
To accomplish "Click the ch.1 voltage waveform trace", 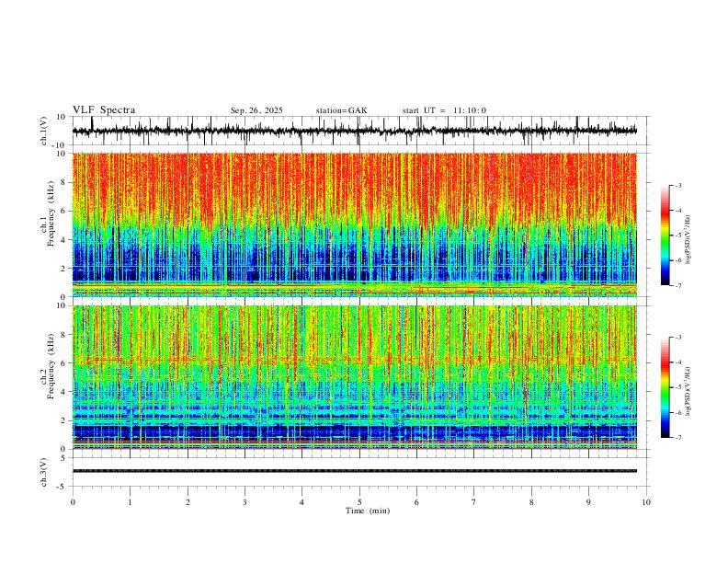I will (355, 131).
